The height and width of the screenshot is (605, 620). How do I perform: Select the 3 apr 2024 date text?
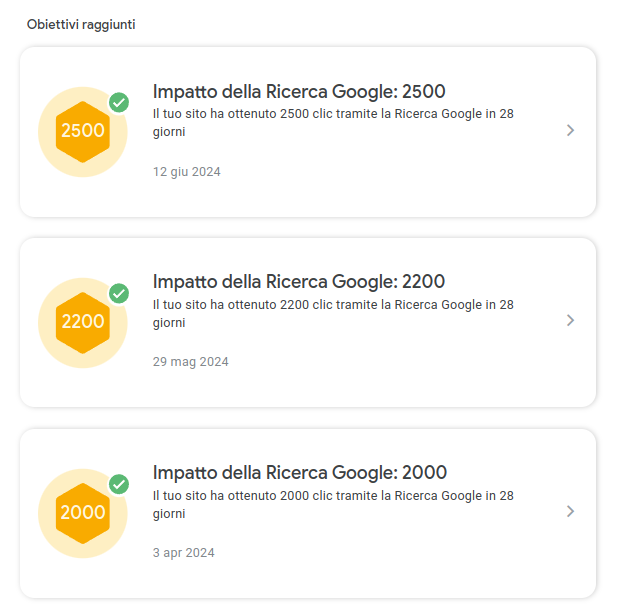[x=183, y=552]
